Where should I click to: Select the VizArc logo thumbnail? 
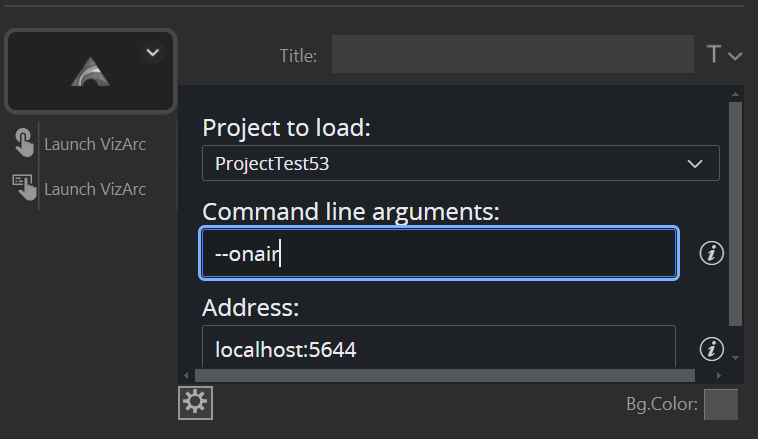[x=90, y=71]
